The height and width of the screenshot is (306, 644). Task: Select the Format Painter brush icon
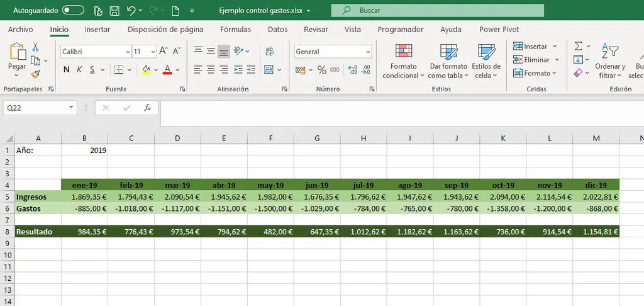[35, 74]
